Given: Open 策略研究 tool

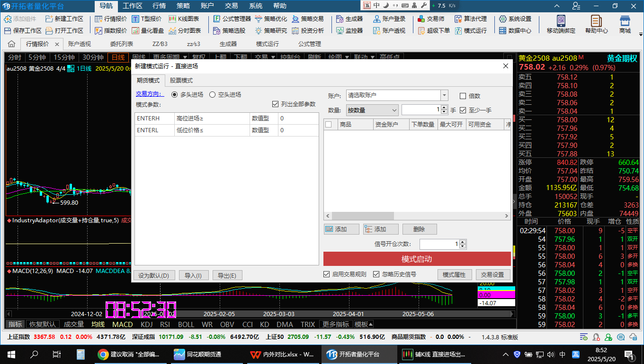Looking at the screenshot, I should click(x=270, y=30).
